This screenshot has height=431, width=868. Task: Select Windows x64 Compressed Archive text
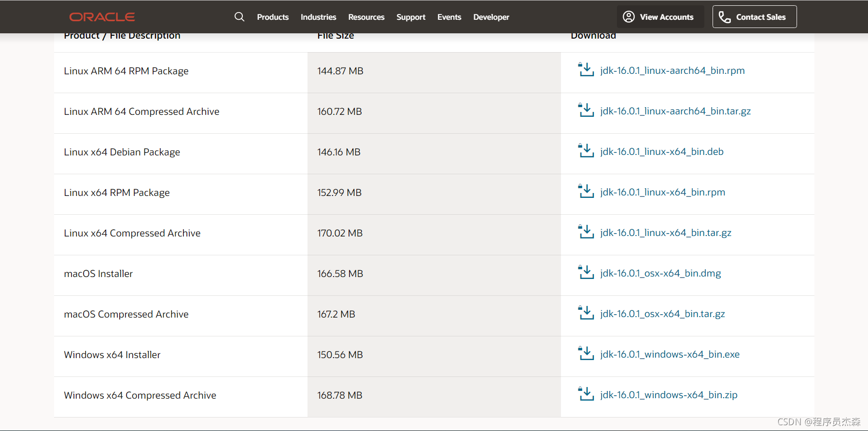(x=140, y=395)
